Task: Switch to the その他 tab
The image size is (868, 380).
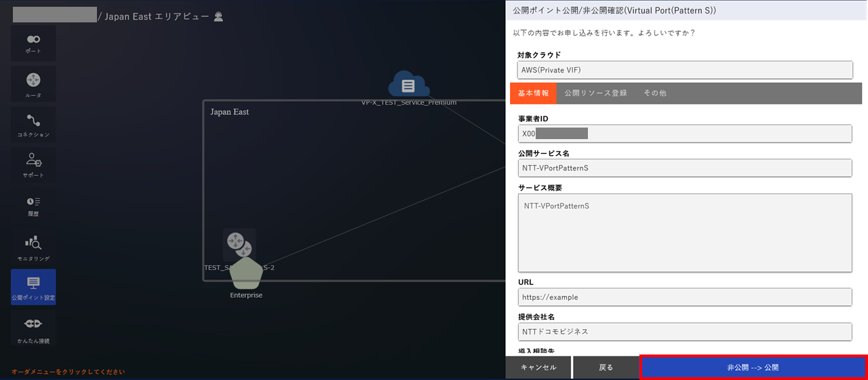Action: click(654, 93)
